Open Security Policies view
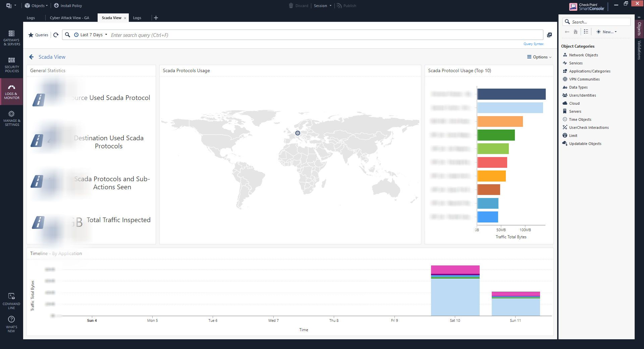644x349 pixels. (x=11, y=65)
